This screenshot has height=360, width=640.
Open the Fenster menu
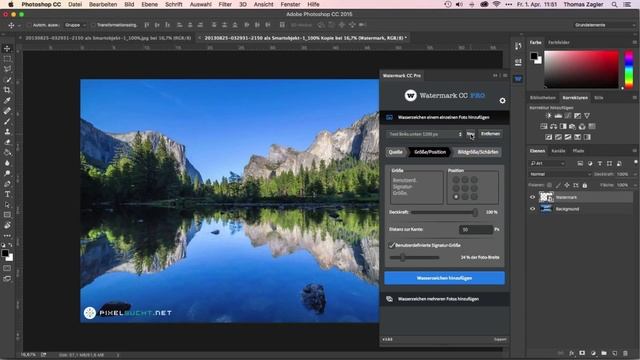click(290, 4)
